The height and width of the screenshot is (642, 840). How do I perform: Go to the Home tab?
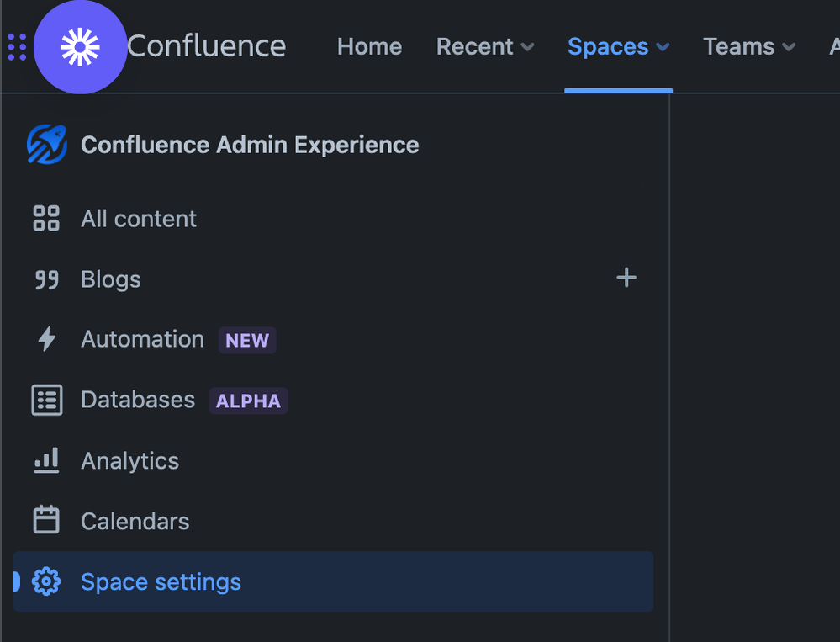tap(369, 47)
